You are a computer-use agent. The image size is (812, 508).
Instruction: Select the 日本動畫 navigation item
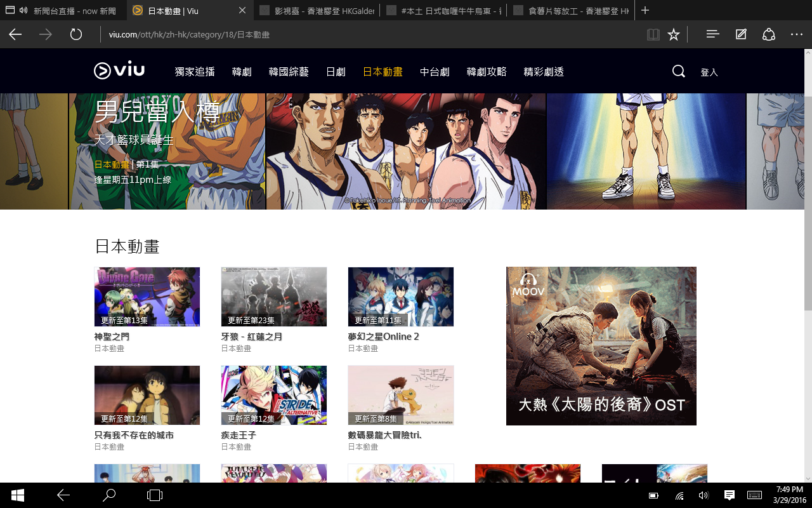coord(383,72)
